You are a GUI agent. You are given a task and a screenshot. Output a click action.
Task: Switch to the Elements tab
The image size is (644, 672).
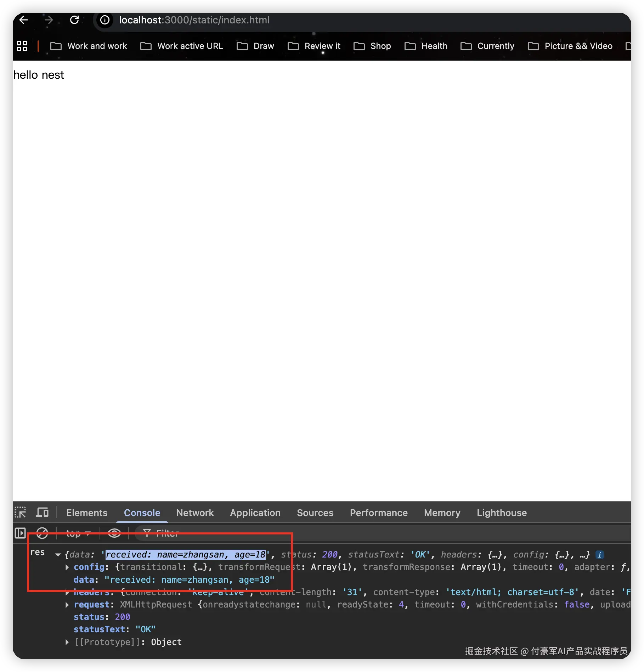pyautogui.click(x=87, y=513)
